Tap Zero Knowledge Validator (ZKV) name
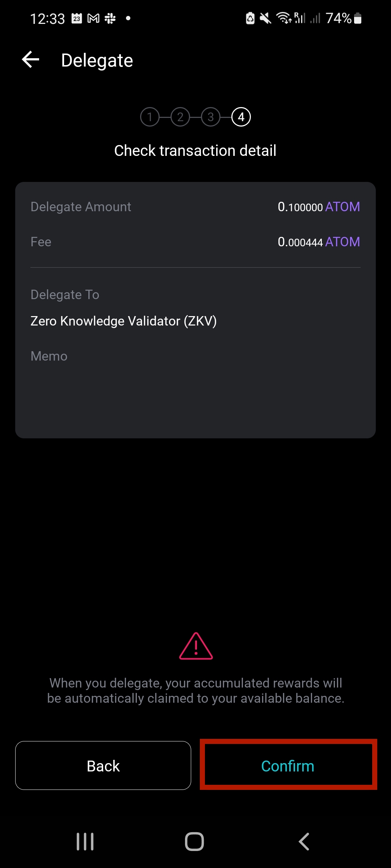 click(123, 321)
